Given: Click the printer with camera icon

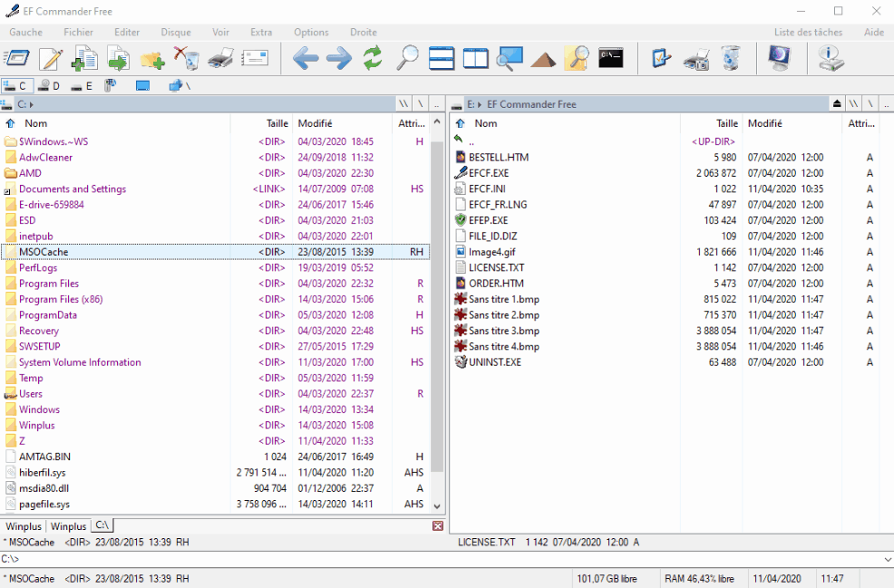Looking at the screenshot, I should pos(695,59).
